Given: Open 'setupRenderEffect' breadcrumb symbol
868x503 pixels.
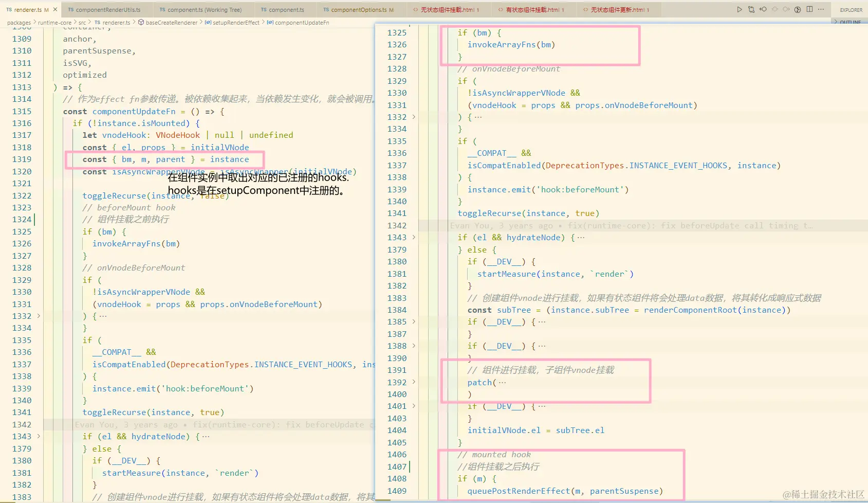Looking at the screenshot, I should 236,23.
